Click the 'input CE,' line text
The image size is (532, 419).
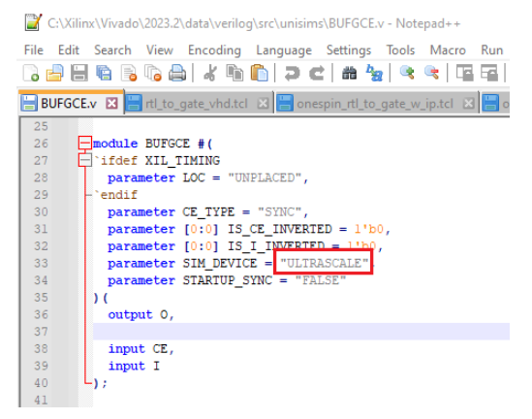point(141,349)
